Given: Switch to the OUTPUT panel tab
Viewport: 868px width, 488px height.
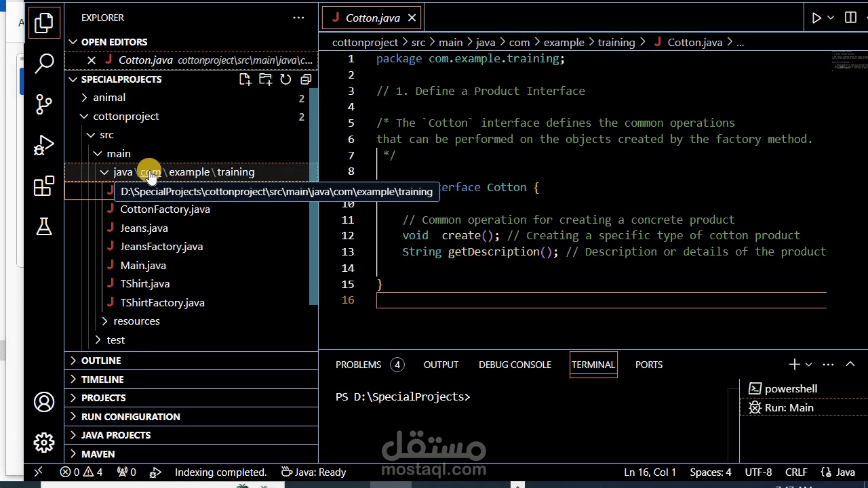Looking at the screenshot, I should 441,365.
